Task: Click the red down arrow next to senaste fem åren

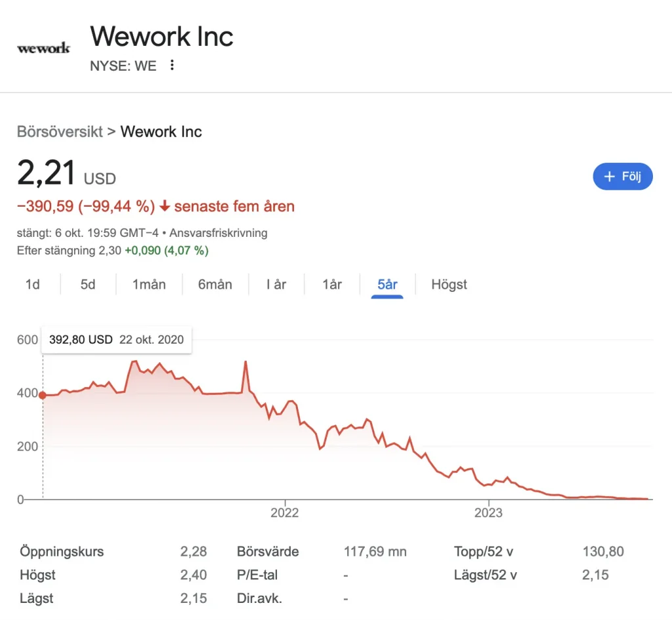Action: tap(165, 206)
